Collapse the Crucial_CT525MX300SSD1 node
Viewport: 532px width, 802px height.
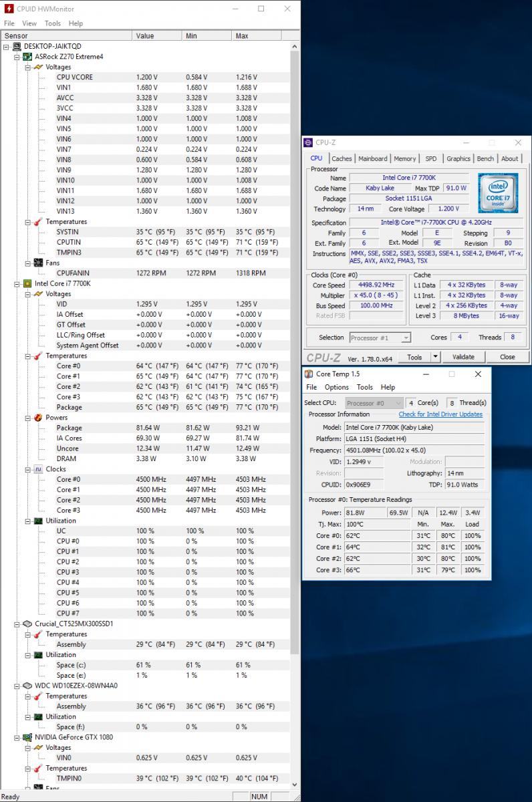pos(17,624)
